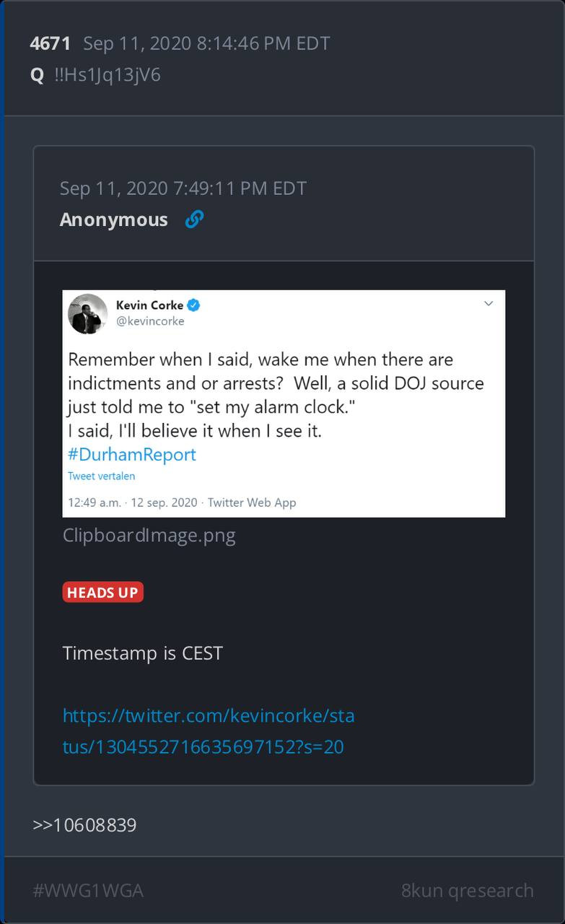Open the twitter.com/kevincorke status URL
The width and height of the screenshot is (565, 924).
(208, 731)
